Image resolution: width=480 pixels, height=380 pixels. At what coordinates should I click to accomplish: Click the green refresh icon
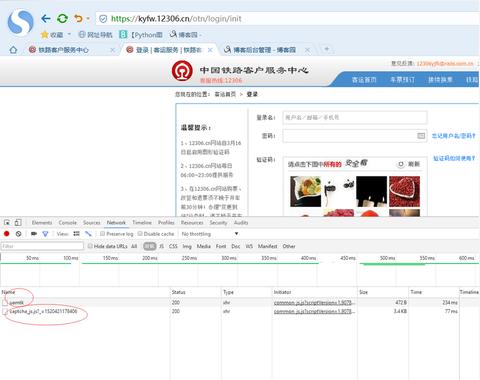pyautogui.click(x=62, y=19)
